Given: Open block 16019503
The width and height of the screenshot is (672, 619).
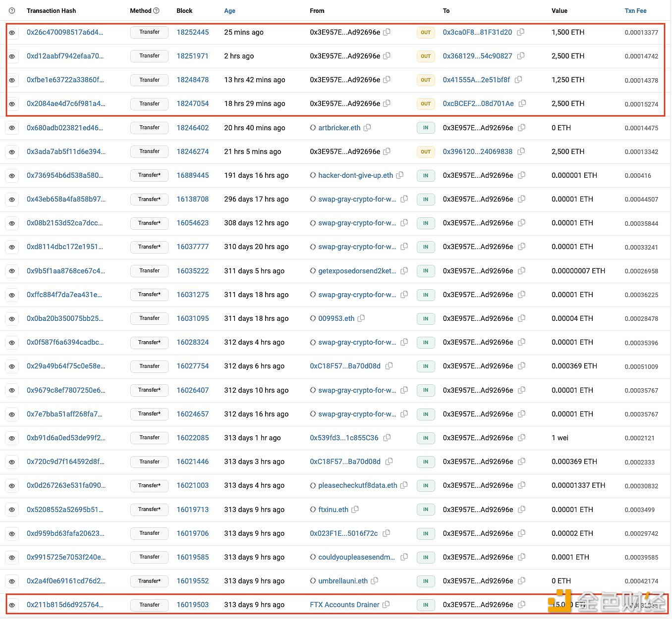Looking at the screenshot, I should [193, 605].
